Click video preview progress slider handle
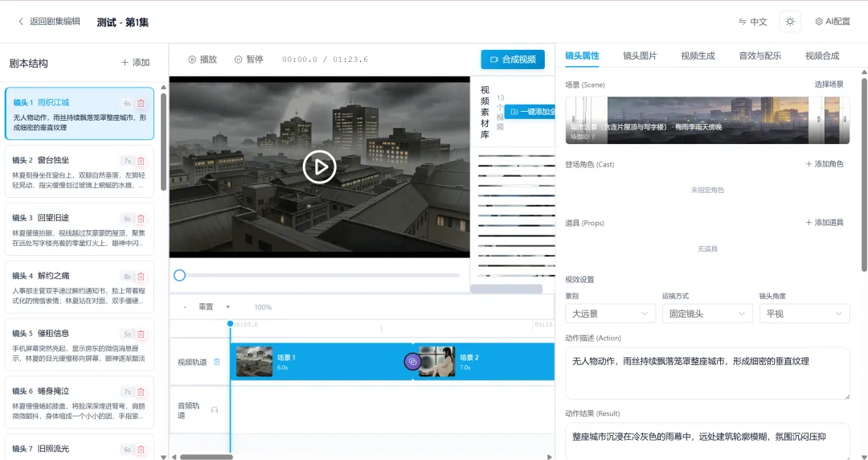This screenshot has width=868, height=460. (179, 275)
